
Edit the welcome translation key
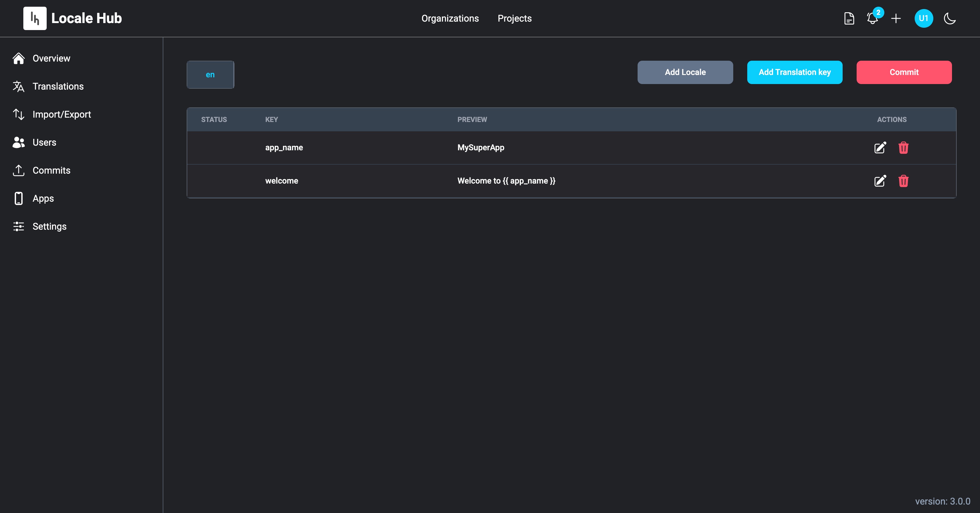(x=880, y=181)
